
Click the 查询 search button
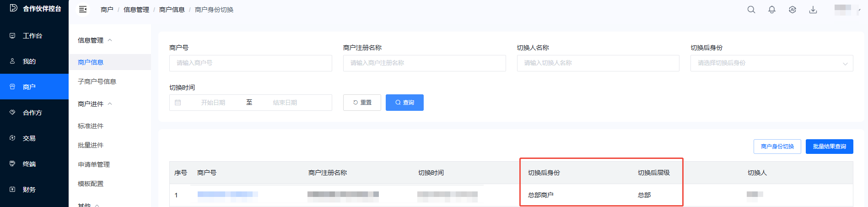click(404, 103)
